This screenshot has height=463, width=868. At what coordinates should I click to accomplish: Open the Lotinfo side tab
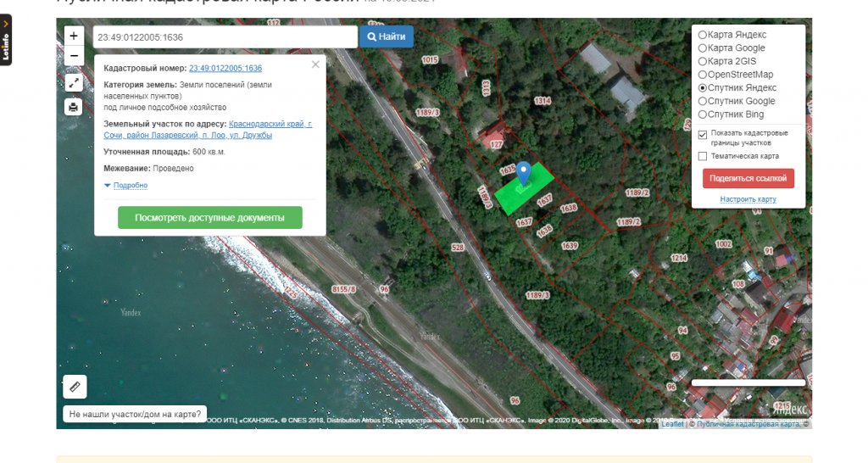(x=6, y=40)
